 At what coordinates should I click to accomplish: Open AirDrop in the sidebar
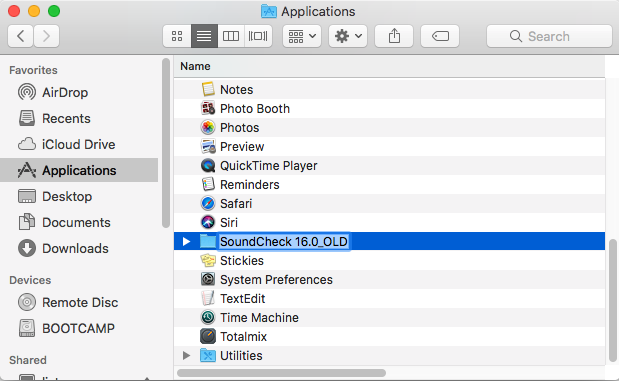click(x=79, y=92)
